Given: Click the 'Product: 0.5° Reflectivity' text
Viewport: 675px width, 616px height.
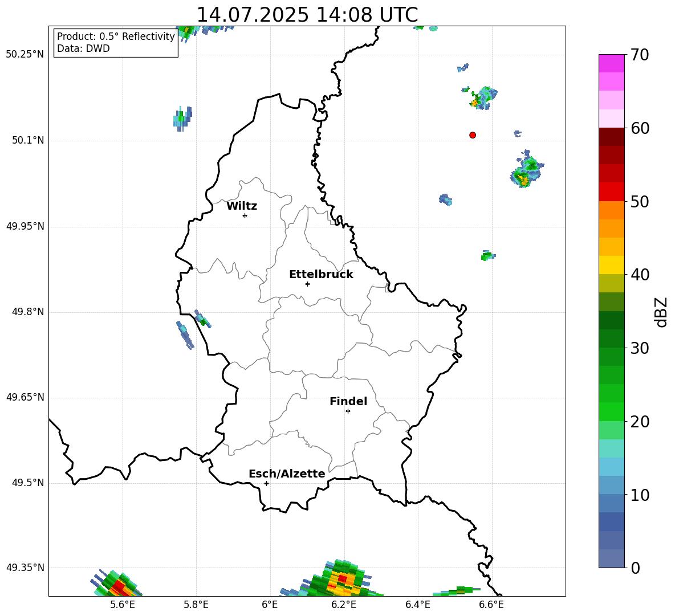Looking at the screenshot, I should pos(116,36).
